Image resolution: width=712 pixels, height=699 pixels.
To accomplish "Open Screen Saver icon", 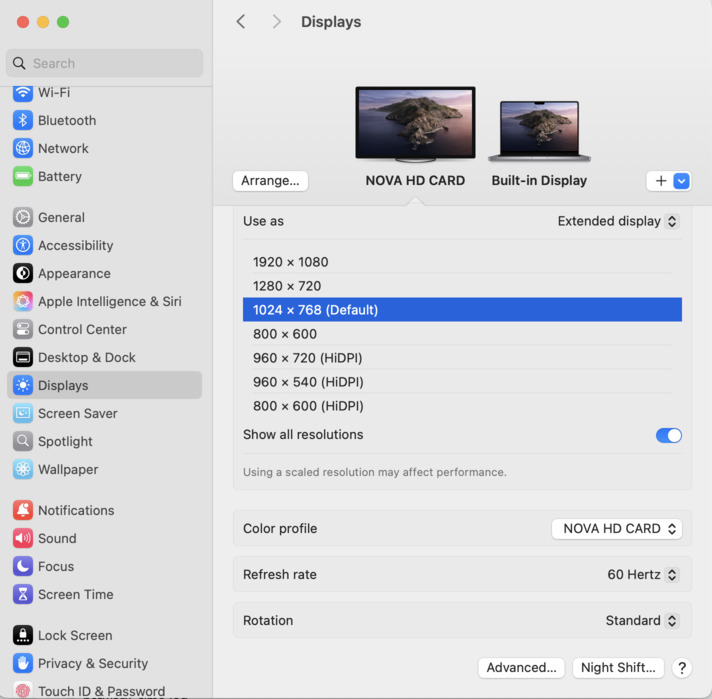I will click(x=23, y=413).
